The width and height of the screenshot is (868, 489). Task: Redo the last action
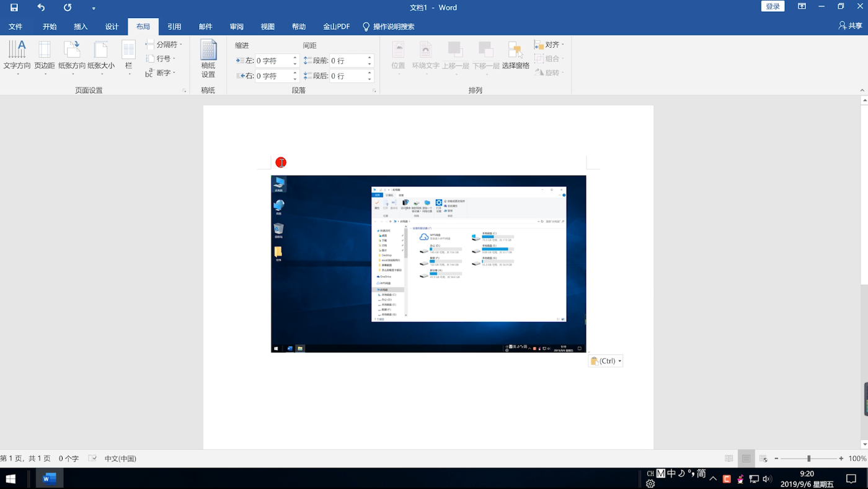(68, 7)
